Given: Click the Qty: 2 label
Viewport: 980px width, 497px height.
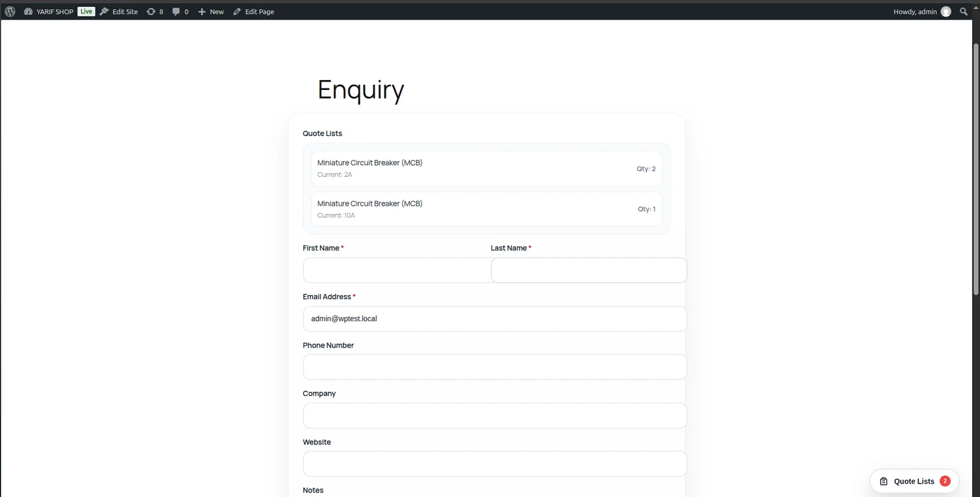Looking at the screenshot, I should 646,169.
